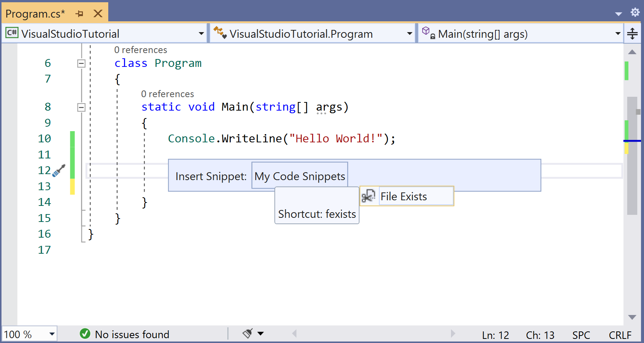Viewport: 644px width, 343px height.
Task: Open the VisualStudioTutorial.Program type dropdown
Action: tap(410, 34)
